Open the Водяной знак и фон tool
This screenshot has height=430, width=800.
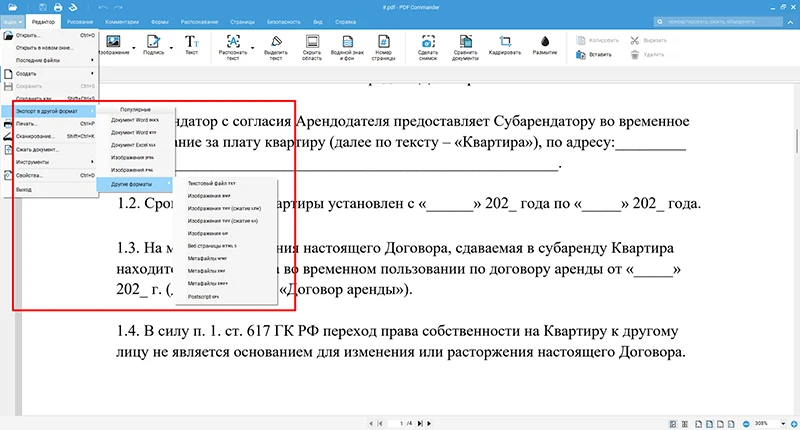[x=347, y=47]
